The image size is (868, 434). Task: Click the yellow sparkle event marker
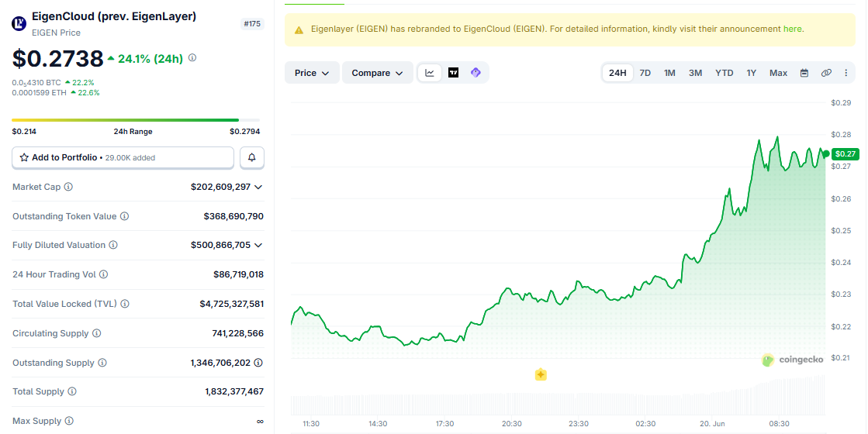[x=541, y=375]
